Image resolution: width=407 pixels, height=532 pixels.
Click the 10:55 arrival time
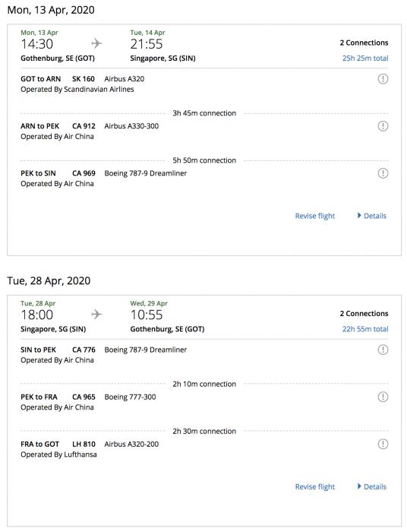click(147, 315)
